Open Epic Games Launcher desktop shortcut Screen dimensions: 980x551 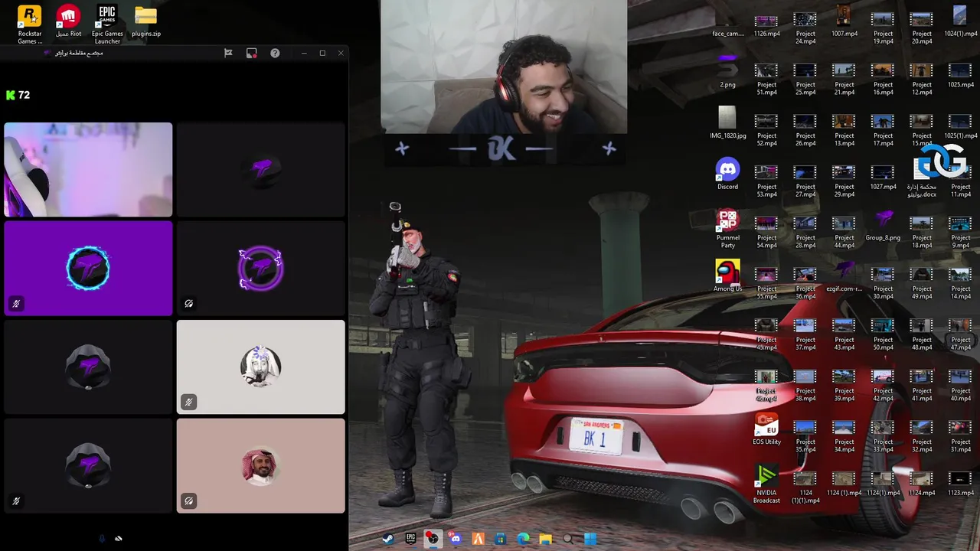click(107, 24)
